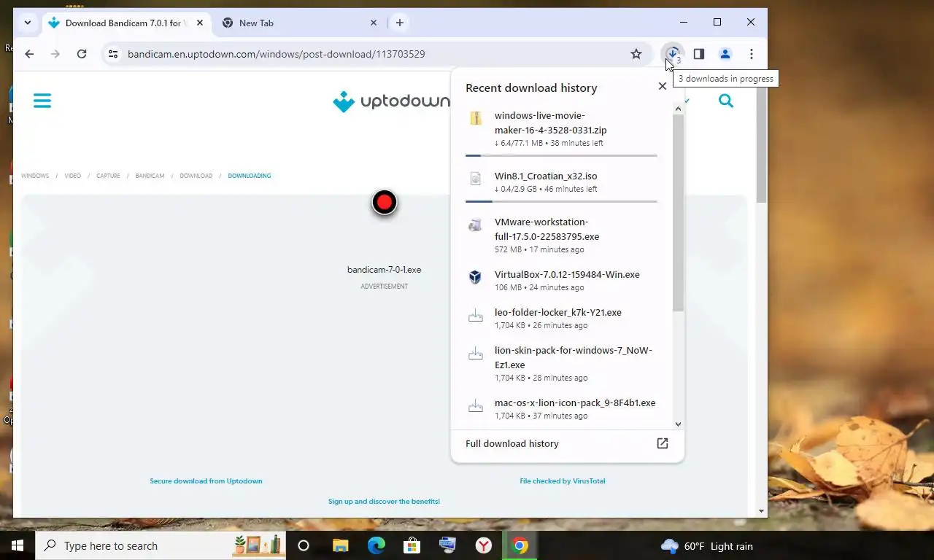Click the VirtualBox cube icon
The width and height of the screenshot is (934, 560).
(476, 277)
